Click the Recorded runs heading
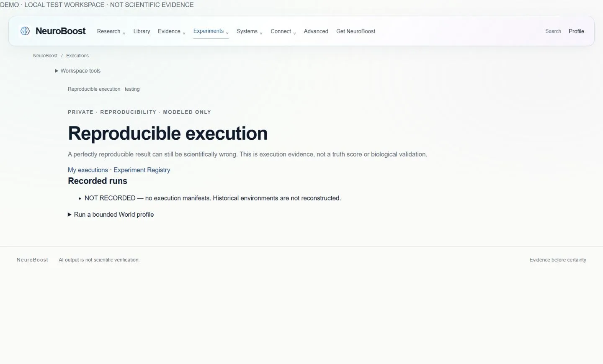 pos(98,181)
